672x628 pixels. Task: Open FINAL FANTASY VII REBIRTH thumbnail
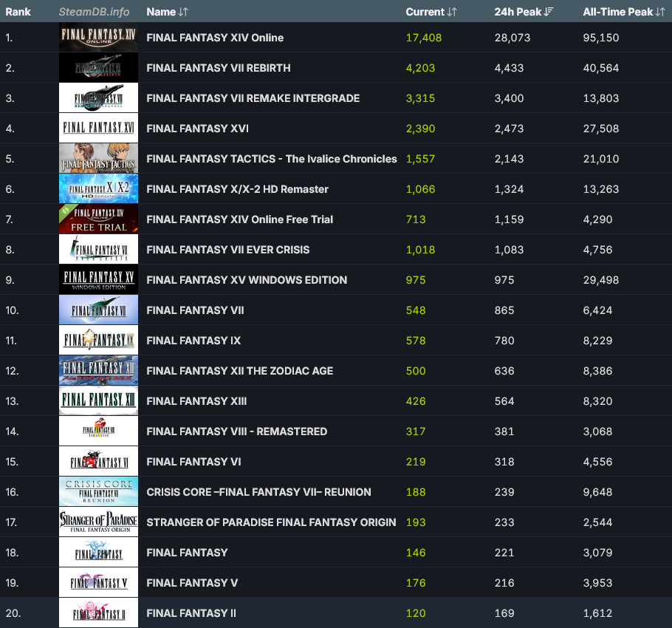point(98,68)
